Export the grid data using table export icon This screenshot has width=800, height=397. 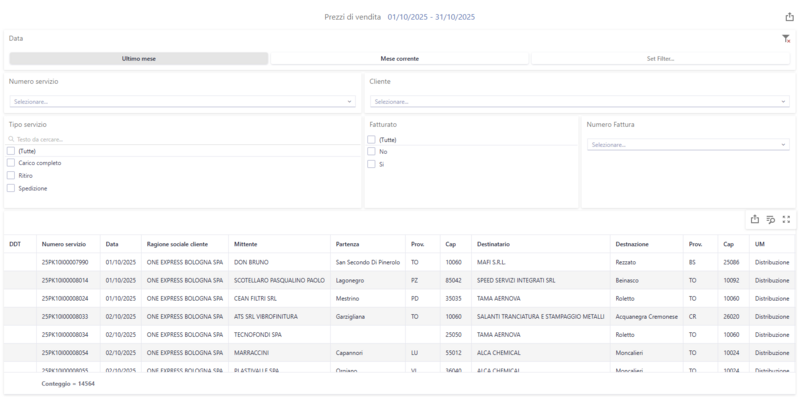click(755, 219)
